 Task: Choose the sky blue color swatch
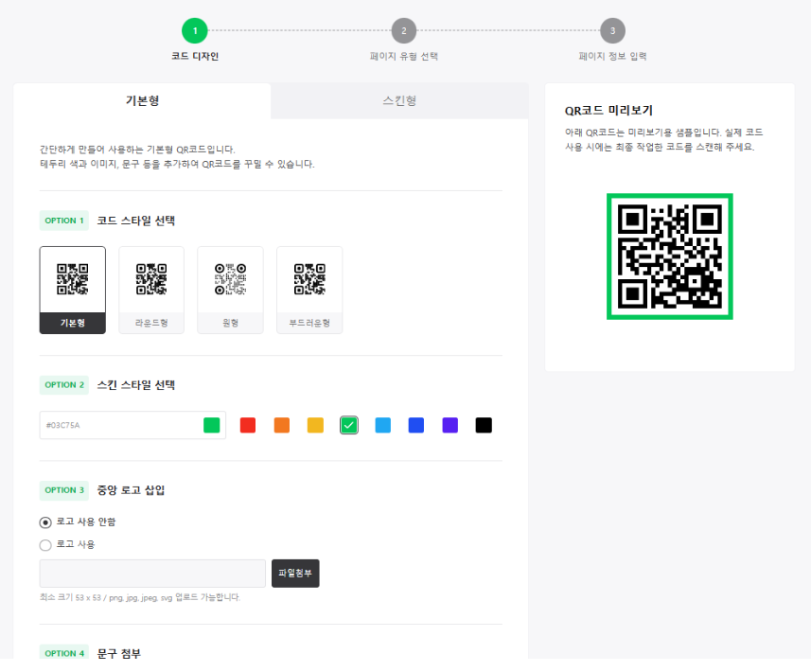pyautogui.click(x=382, y=425)
